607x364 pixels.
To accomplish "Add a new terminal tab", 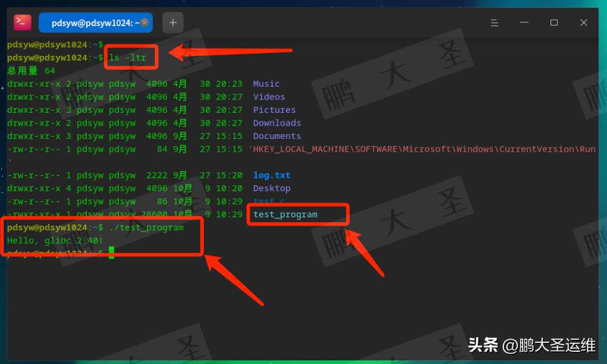I will 172,23.
